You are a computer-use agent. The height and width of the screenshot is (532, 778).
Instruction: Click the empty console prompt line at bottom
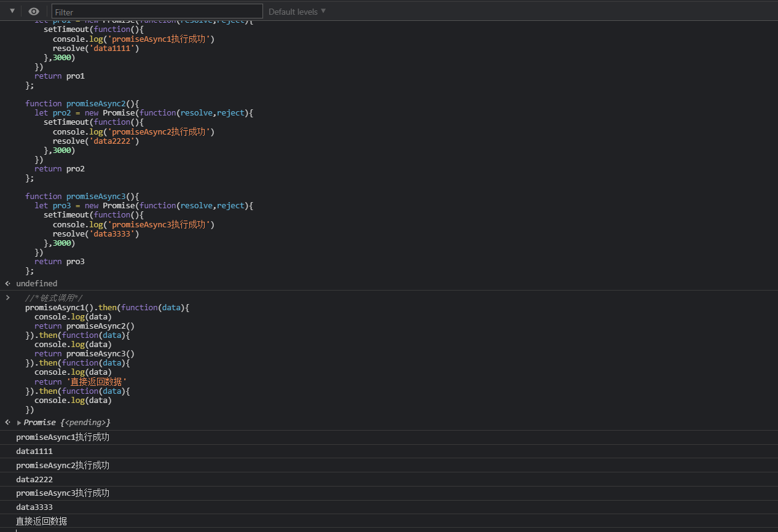coord(389,530)
